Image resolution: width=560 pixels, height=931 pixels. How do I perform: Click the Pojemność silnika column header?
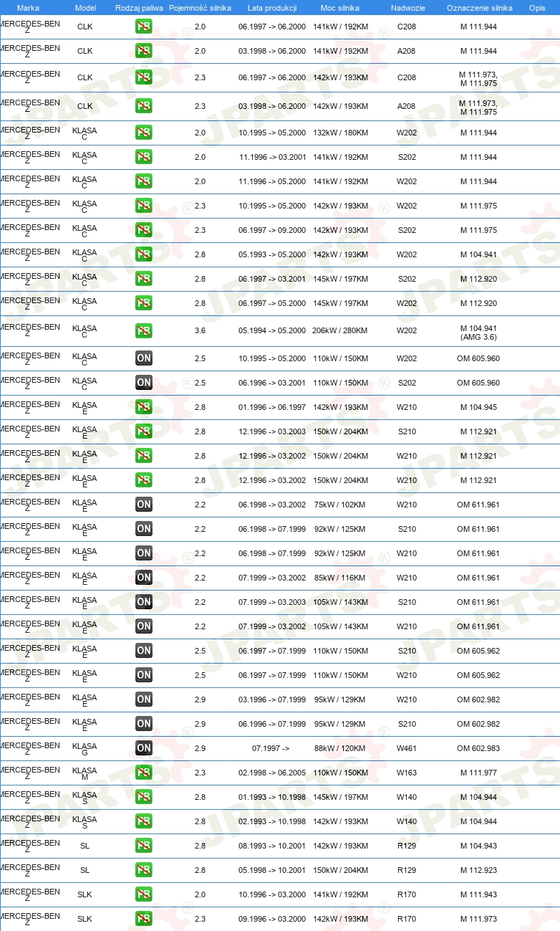tap(200, 8)
